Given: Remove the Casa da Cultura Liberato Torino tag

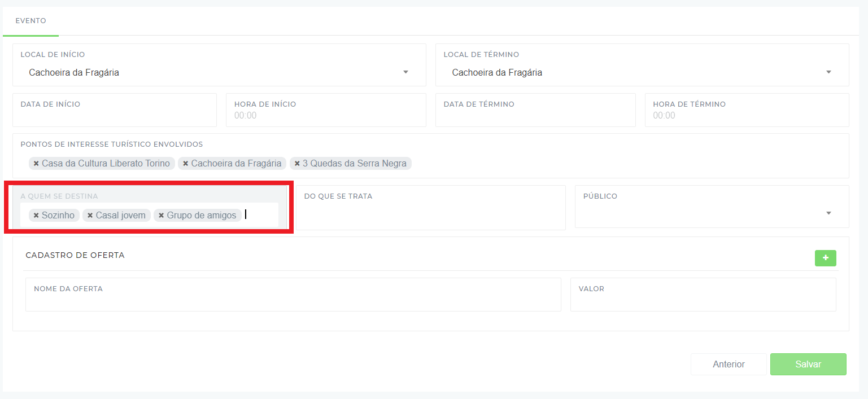Looking at the screenshot, I should (x=36, y=164).
